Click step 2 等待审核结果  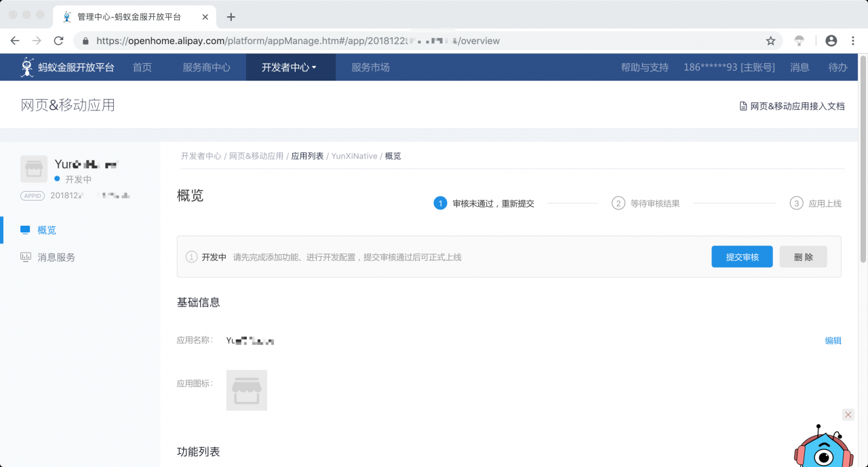tap(646, 203)
